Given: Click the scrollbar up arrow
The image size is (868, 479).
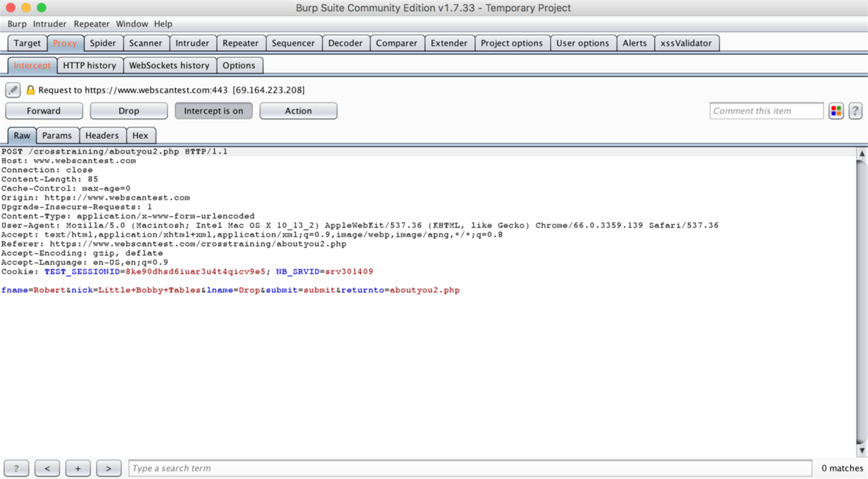Looking at the screenshot, I should [862, 154].
